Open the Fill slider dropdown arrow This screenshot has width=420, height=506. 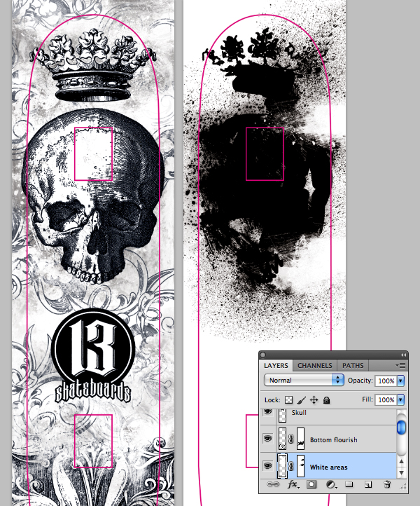400,400
